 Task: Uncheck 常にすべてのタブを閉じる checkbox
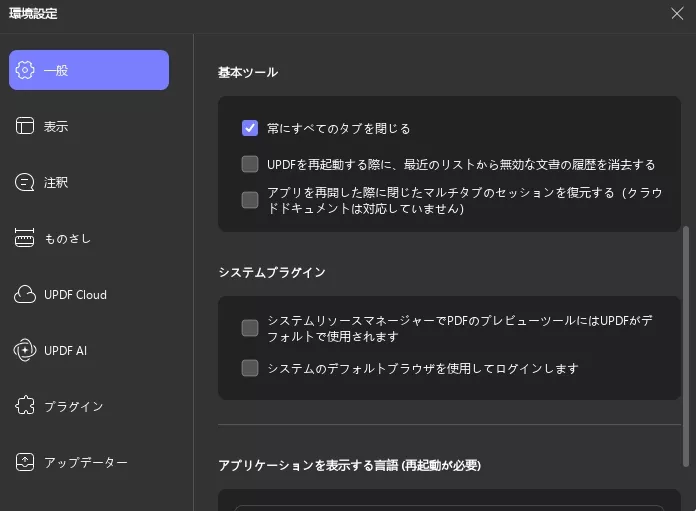pyautogui.click(x=250, y=128)
